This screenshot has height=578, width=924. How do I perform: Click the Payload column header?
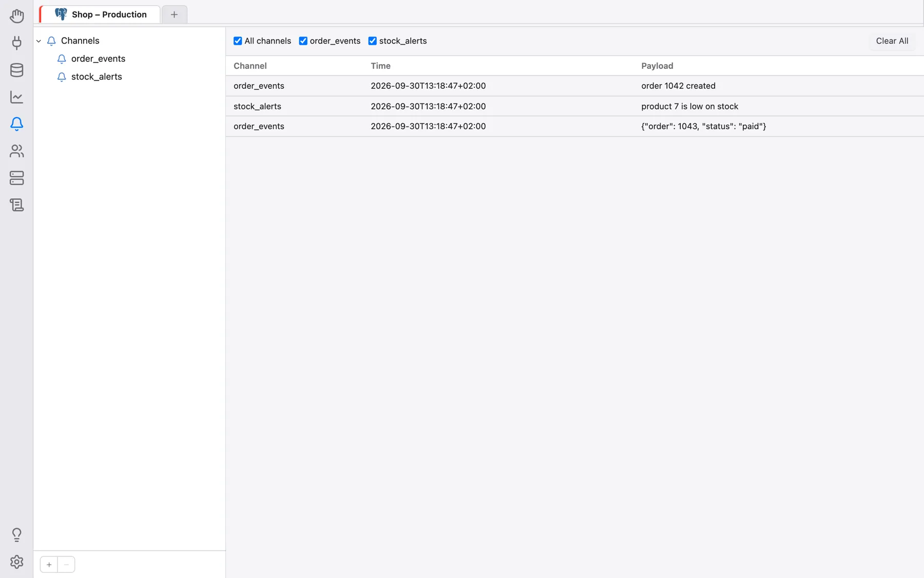[x=657, y=66]
